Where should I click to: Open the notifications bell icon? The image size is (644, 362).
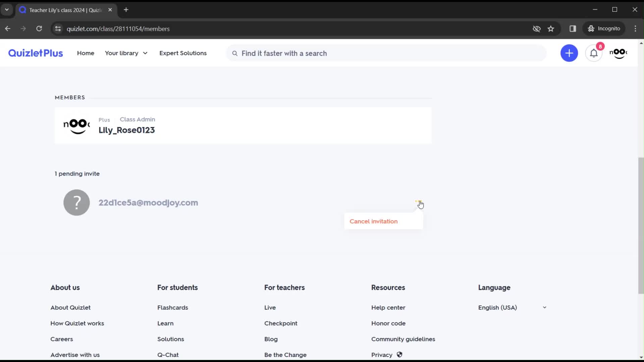[594, 53]
